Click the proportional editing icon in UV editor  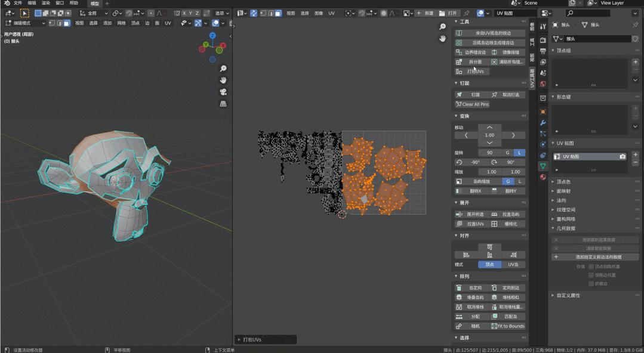(x=384, y=13)
